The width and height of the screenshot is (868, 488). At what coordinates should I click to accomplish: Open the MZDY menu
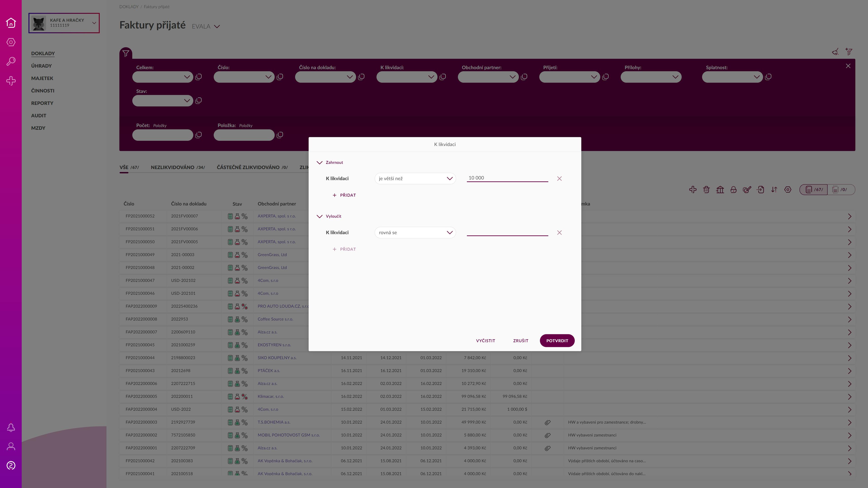38,128
